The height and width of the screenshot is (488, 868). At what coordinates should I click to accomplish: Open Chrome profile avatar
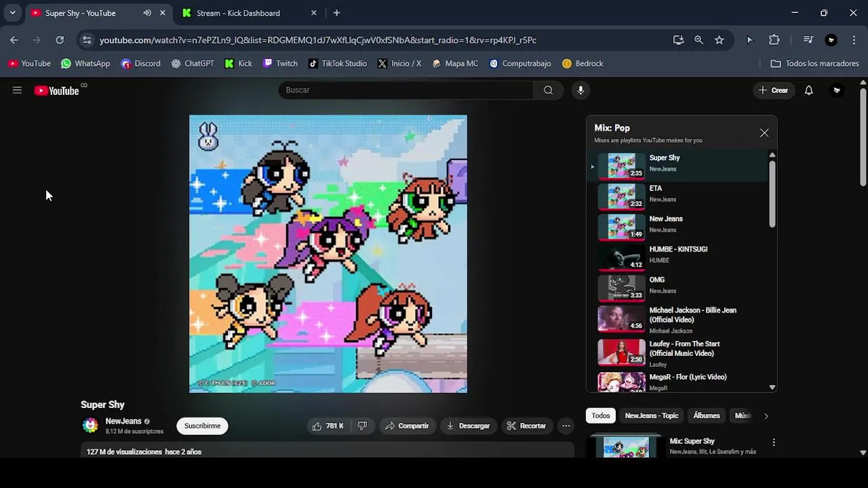831,40
